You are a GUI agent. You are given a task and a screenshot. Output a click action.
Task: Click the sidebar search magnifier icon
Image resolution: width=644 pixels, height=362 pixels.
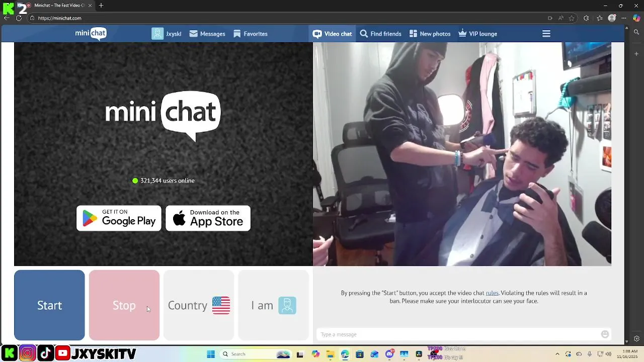[636, 32]
